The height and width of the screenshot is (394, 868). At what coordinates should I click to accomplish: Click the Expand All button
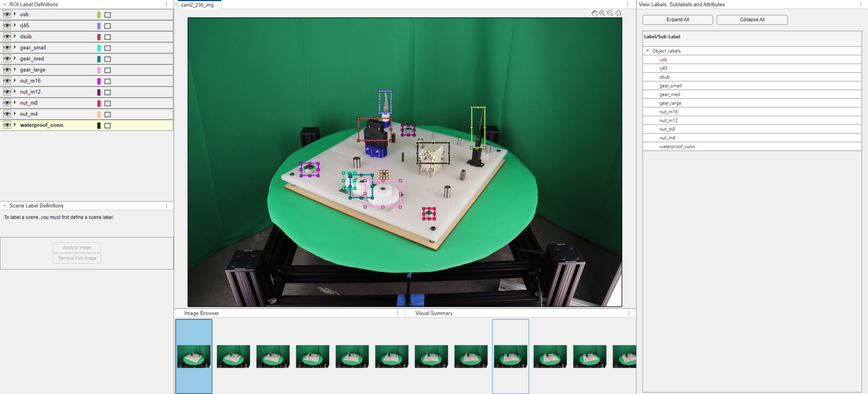tap(677, 19)
